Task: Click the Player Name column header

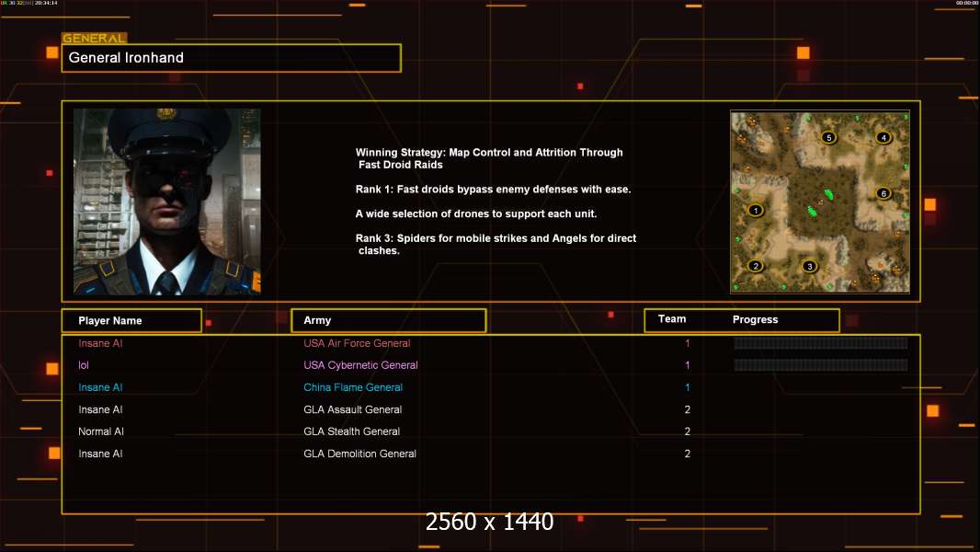Action: pyautogui.click(x=131, y=321)
